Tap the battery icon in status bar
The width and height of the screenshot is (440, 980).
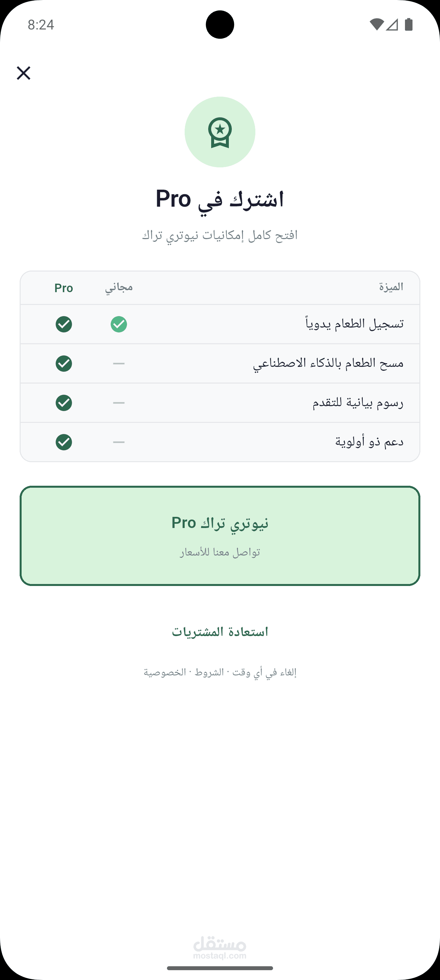coord(409,25)
